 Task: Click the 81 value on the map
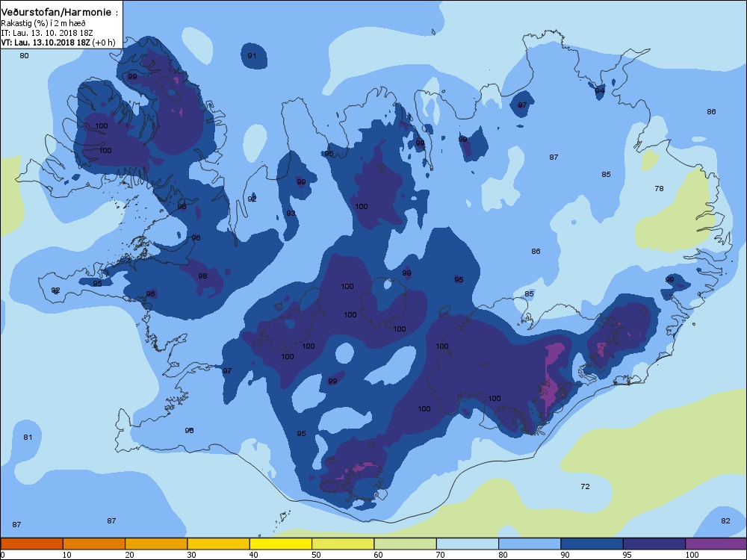click(x=28, y=437)
